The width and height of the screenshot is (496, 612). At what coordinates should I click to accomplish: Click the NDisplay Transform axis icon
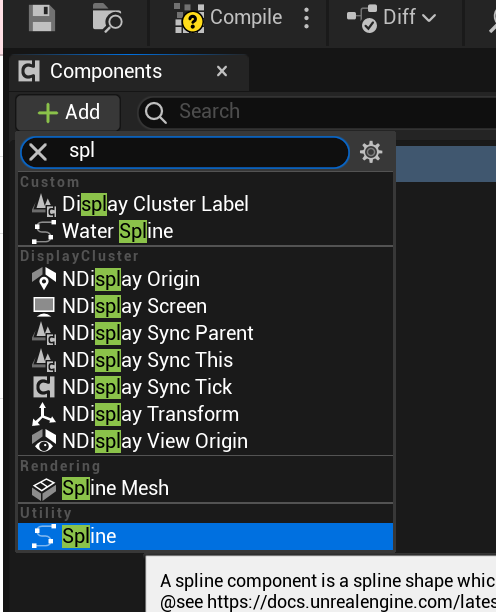[44, 415]
